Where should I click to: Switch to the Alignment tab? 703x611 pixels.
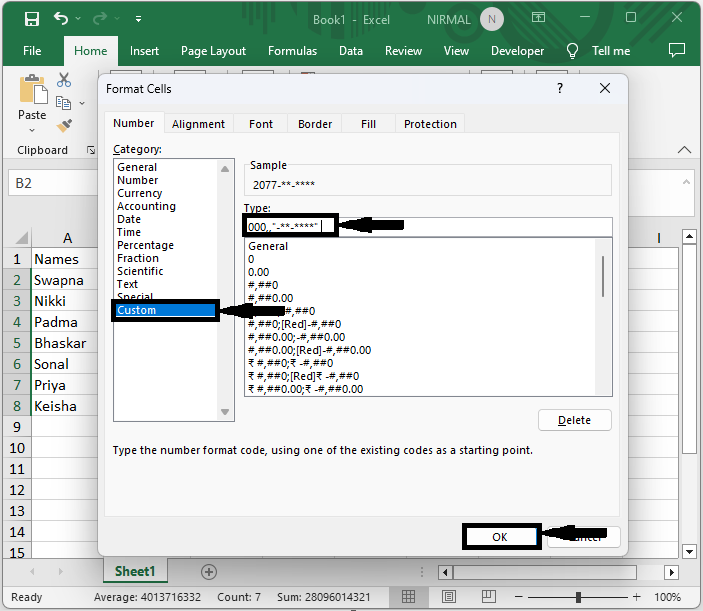[x=198, y=124]
